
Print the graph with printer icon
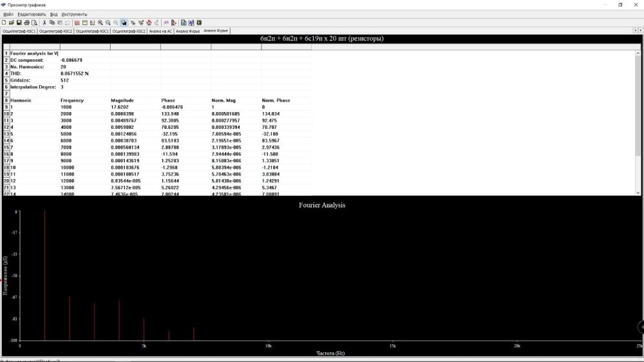coord(26,22)
